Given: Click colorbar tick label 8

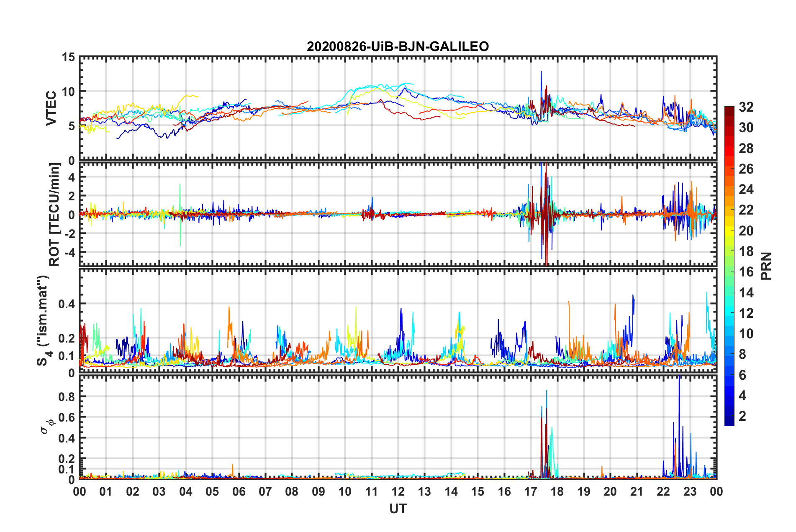Looking at the screenshot, I should 742,354.
